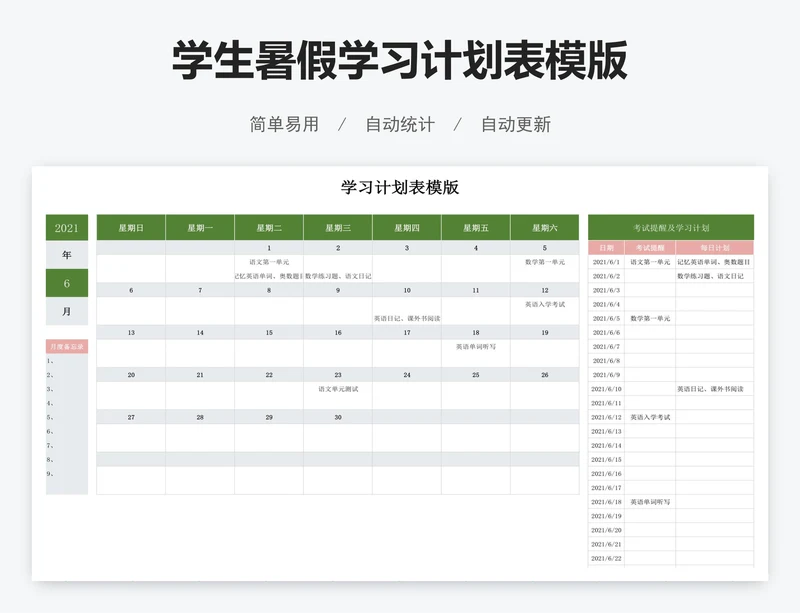Click 记忆英语单词、奥数题目 in the 每日计划 column
The image size is (800, 613).
coord(714,262)
